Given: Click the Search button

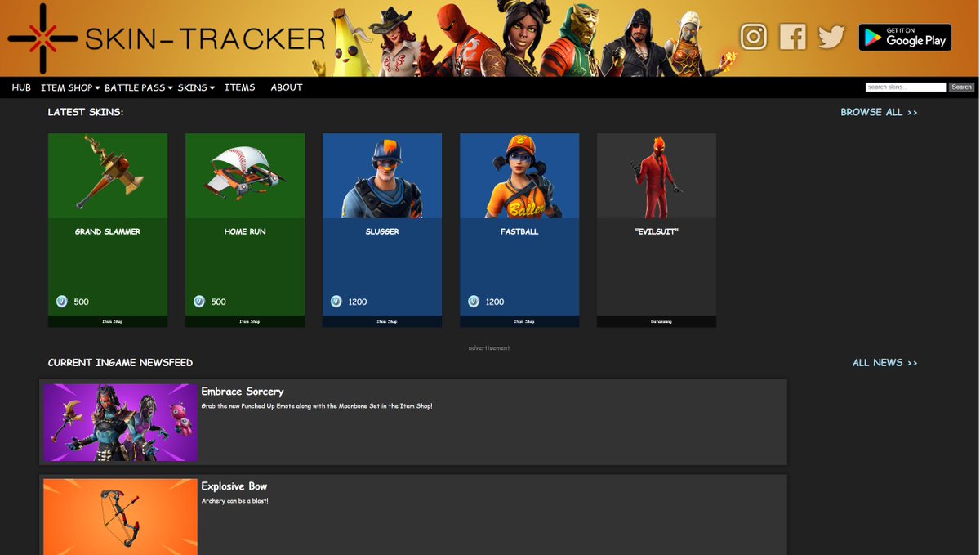Looking at the screenshot, I should point(961,87).
